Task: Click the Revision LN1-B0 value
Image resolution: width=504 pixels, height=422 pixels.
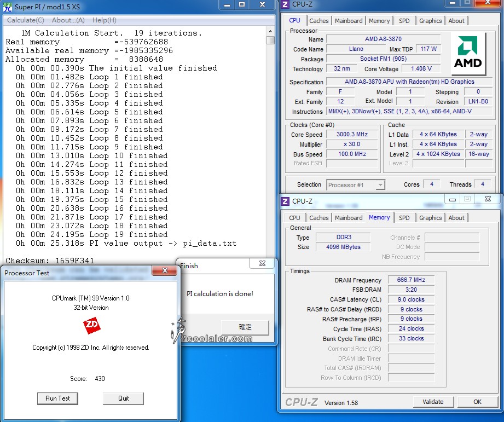Action: click(478, 101)
